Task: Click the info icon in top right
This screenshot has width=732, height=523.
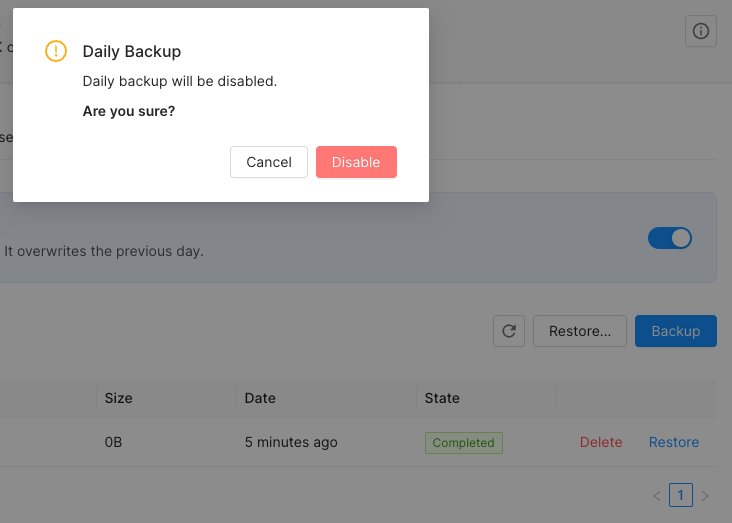Action: (701, 31)
